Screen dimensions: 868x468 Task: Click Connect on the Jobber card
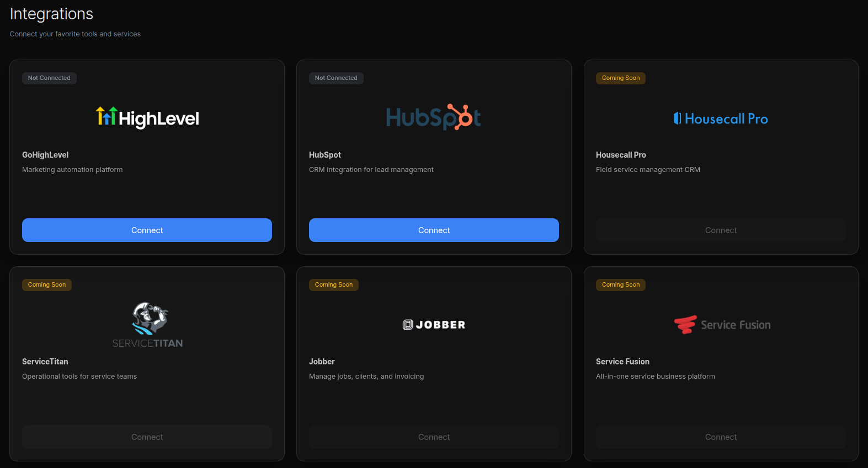click(434, 437)
